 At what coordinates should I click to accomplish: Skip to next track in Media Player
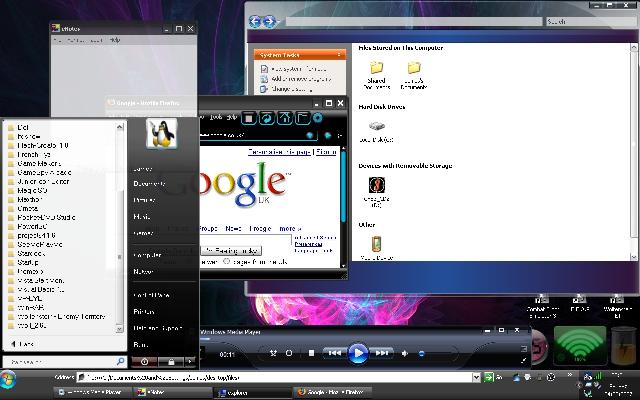pyautogui.click(x=382, y=353)
